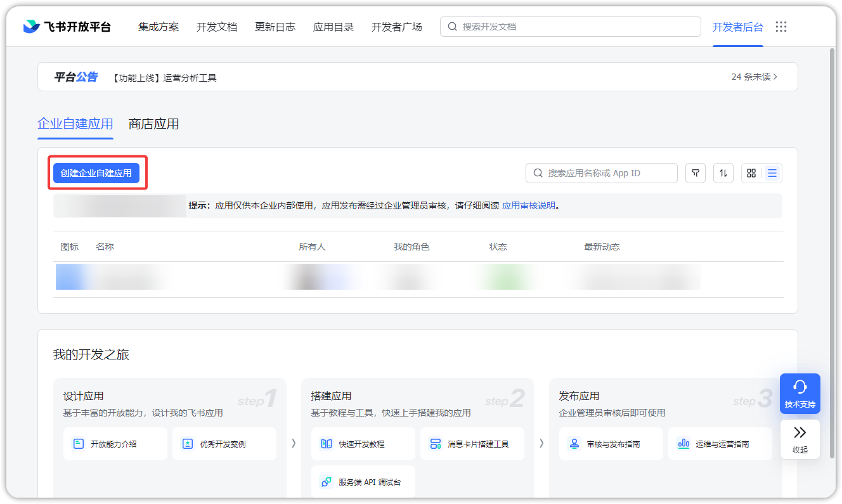842x504 pixels.
Task: Select the 企业自建应用 tab
Action: click(x=75, y=124)
